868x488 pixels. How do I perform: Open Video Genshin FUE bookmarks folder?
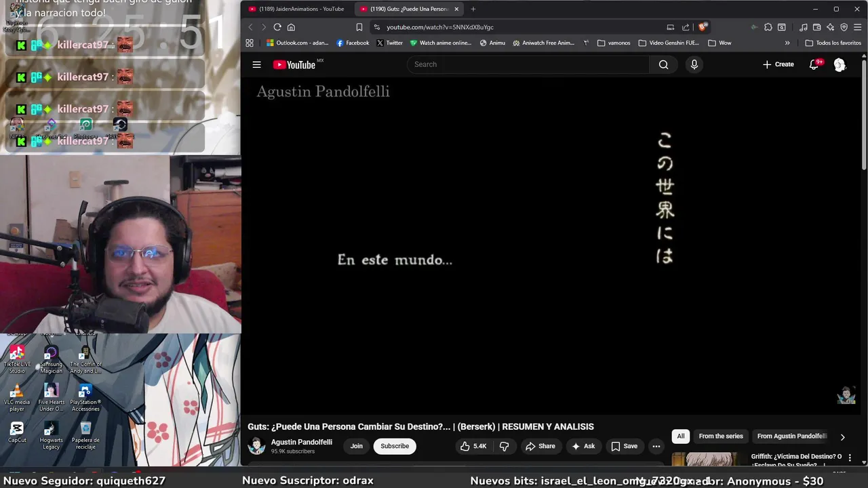click(x=669, y=43)
